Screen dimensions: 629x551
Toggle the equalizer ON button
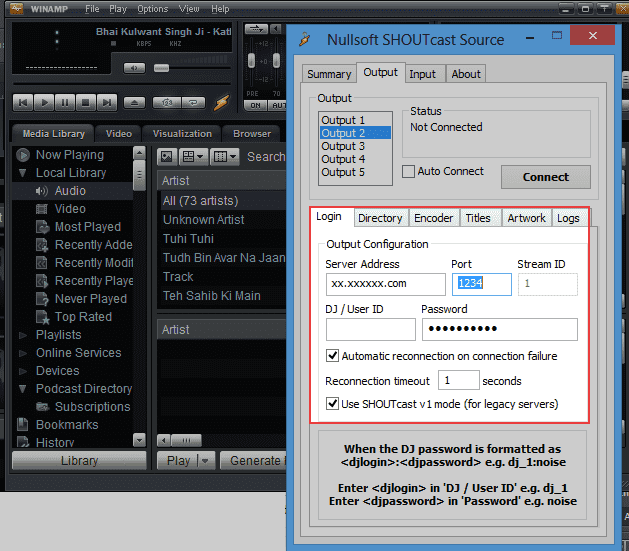click(x=256, y=105)
